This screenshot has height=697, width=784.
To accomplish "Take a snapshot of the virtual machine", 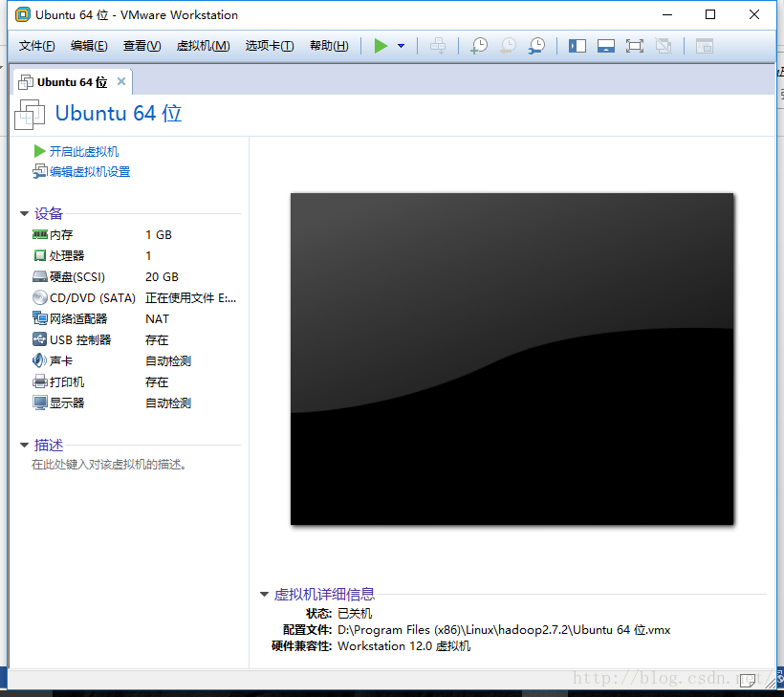I will point(479,46).
